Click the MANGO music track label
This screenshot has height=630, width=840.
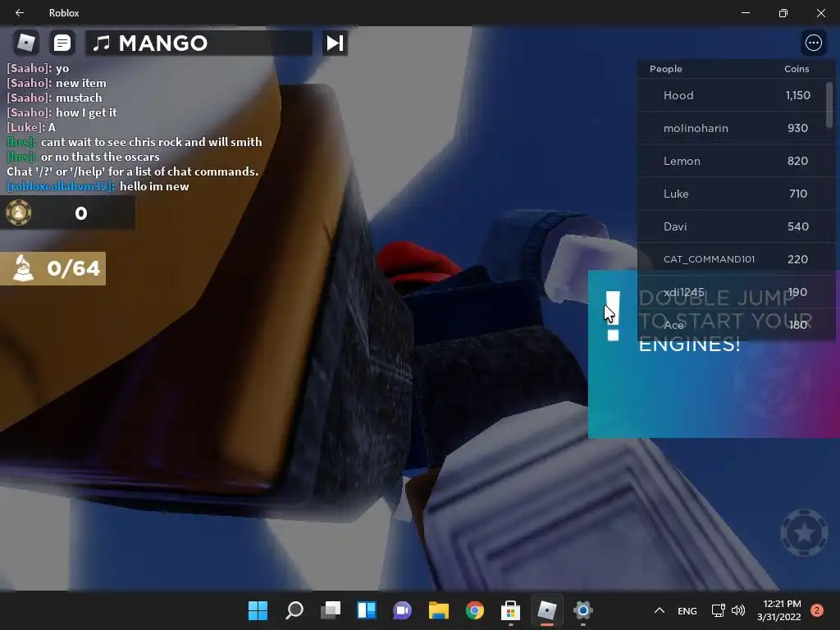tap(199, 43)
